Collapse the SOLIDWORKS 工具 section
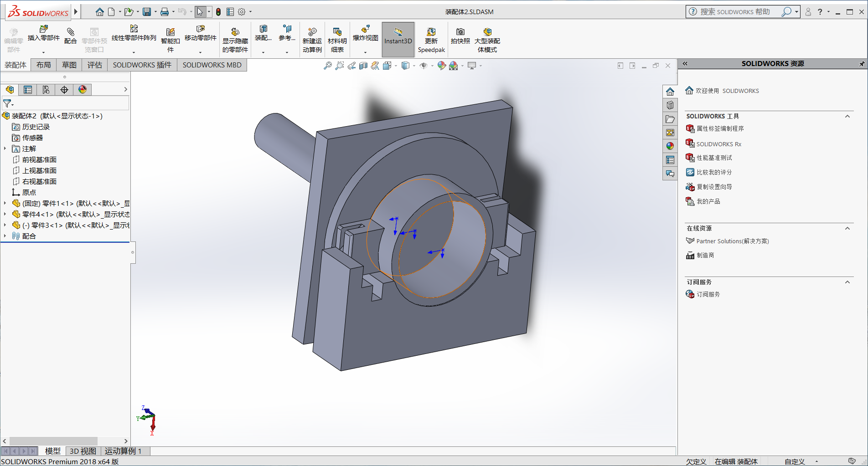The height and width of the screenshot is (466, 868). coord(847,116)
